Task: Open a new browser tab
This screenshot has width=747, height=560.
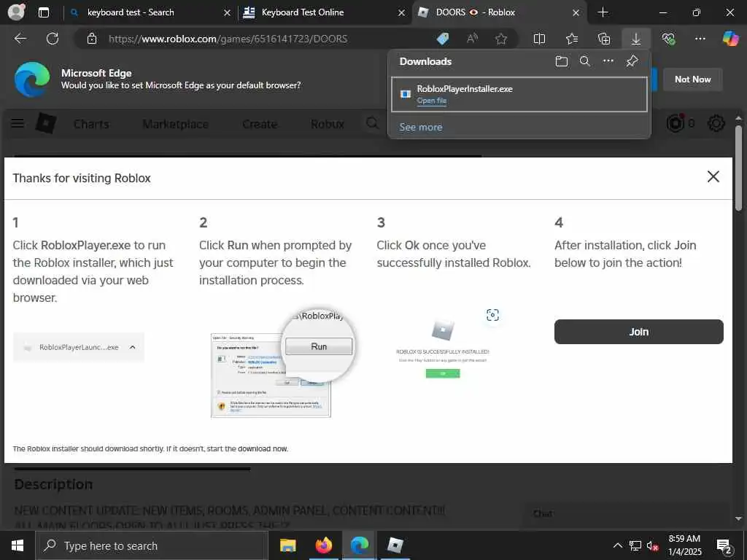Action: tap(603, 12)
